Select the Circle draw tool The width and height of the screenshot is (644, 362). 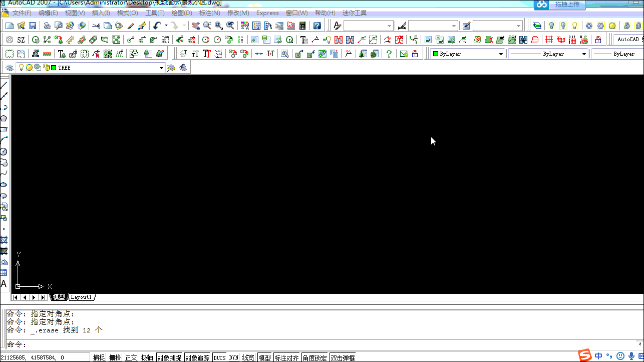(4, 151)
